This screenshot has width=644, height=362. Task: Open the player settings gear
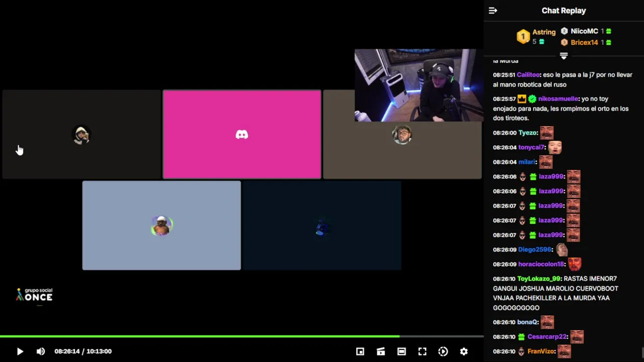464,351
